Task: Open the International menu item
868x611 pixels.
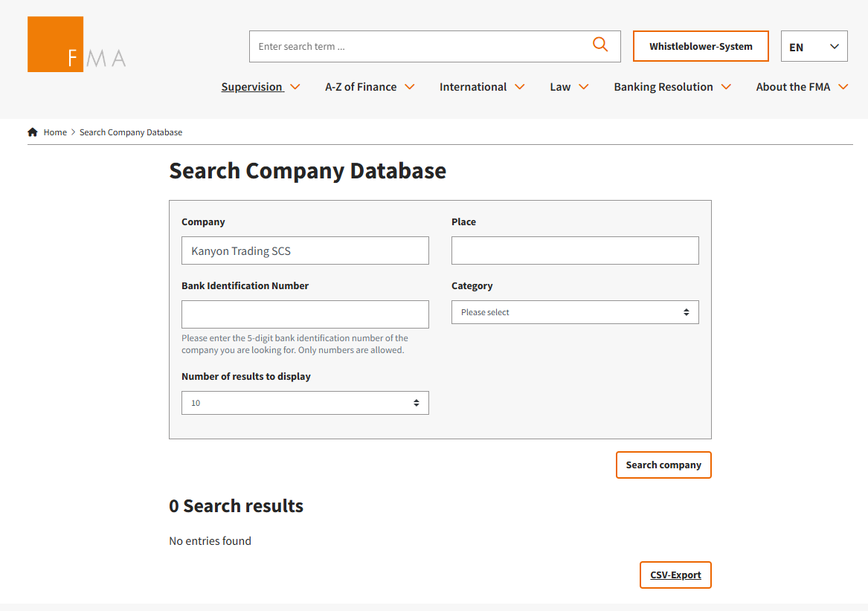Action: pyautogui.click(x=473, y=87)
